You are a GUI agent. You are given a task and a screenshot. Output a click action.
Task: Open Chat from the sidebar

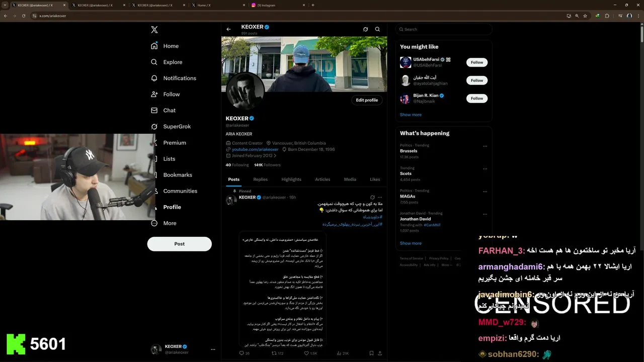pos(163,110)
